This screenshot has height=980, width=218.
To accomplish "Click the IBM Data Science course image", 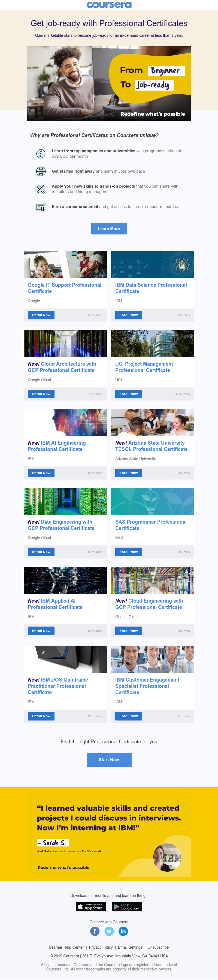I will coord(153,264).
